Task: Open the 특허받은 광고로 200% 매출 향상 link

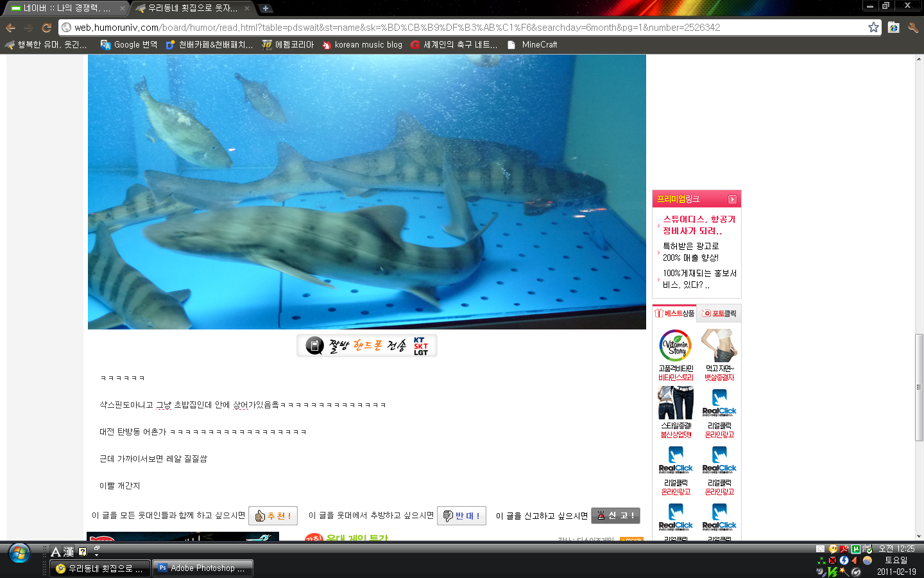Action: 691,252
